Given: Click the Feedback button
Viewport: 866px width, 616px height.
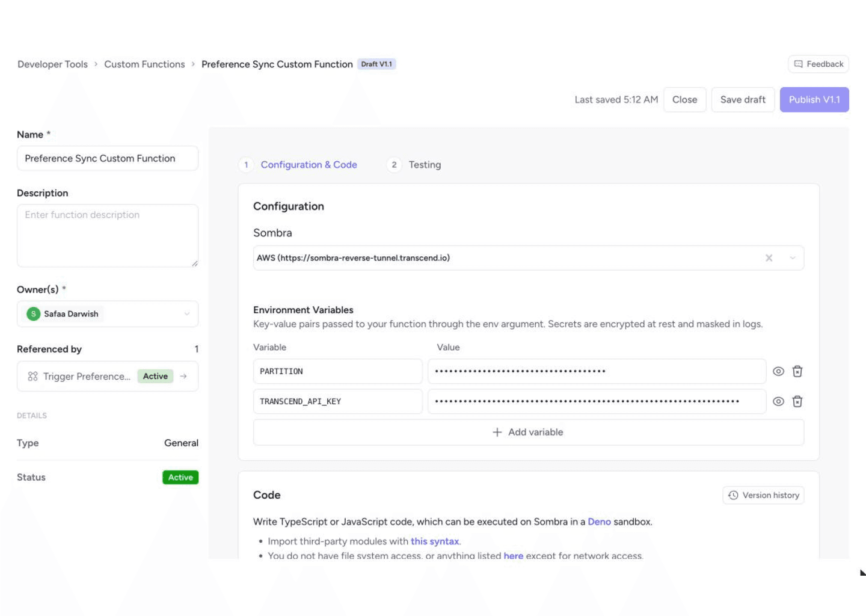Looking at the screenshot, I should pyautogui.click(x=818, y=64).
